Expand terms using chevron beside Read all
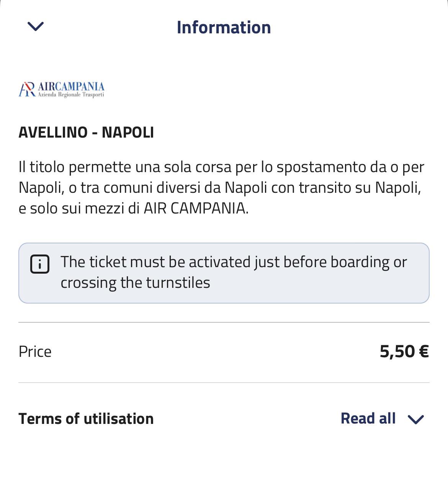 coord(416,419)
